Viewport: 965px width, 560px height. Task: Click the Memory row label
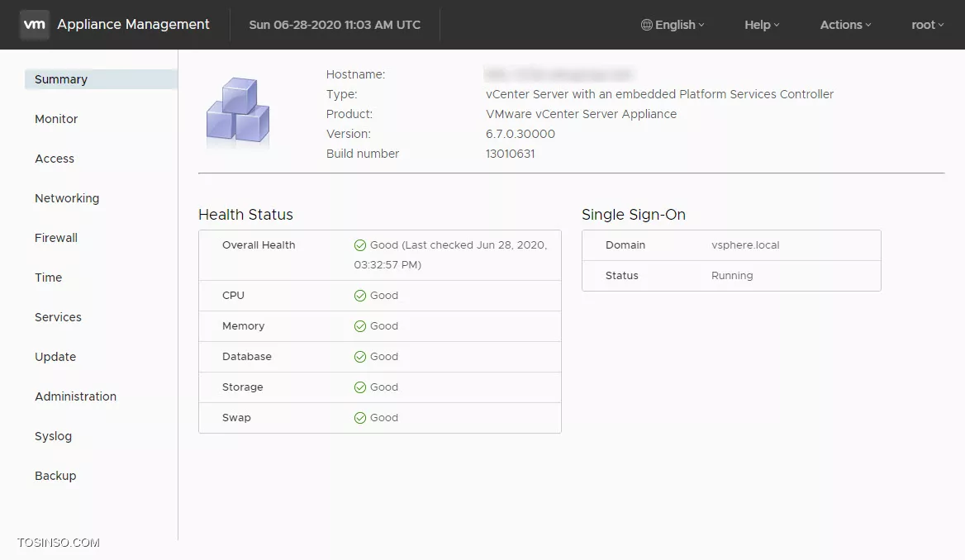tap(243, 326)
